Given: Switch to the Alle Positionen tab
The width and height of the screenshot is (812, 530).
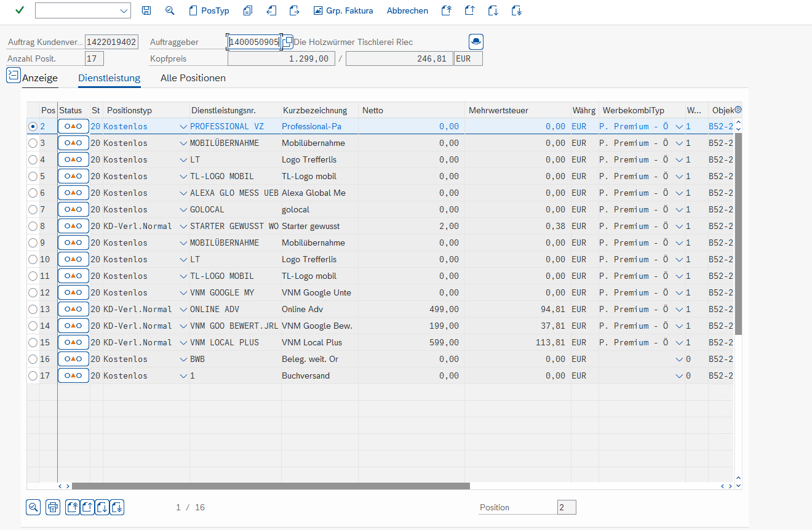Looking at the screenshot, I should pyautogui.click(x=193, y=78).
